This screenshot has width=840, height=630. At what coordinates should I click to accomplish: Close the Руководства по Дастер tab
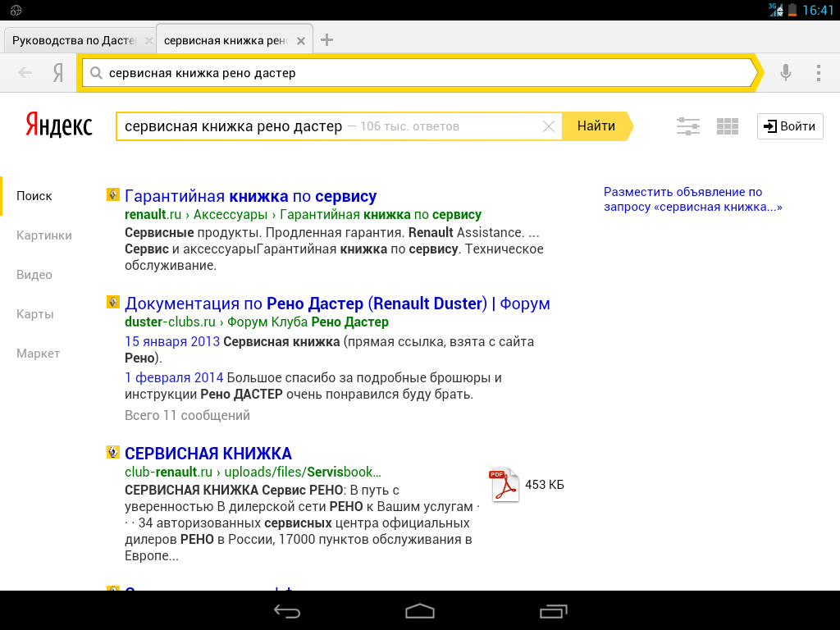tap(149, 41)
